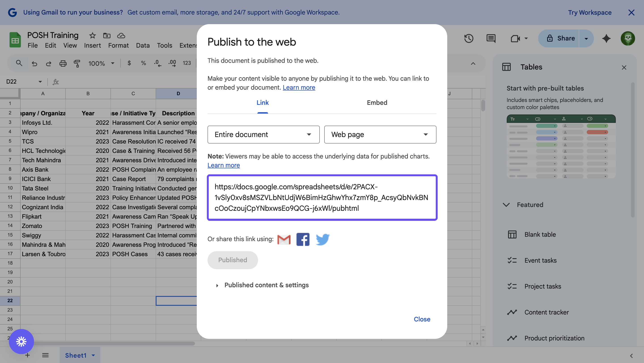Screen dimensions: 644x363
Task: Click Try Workspace in banner
Action: pos(589,13)
